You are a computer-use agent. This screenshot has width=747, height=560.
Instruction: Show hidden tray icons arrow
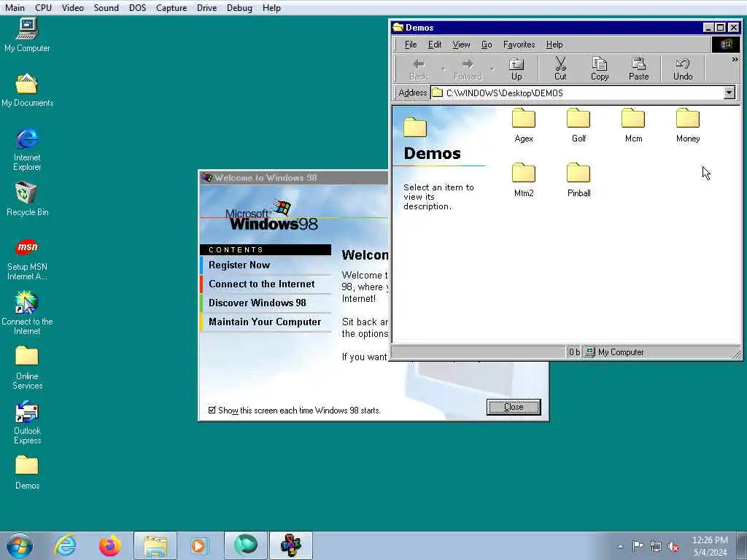pos(620,546)
